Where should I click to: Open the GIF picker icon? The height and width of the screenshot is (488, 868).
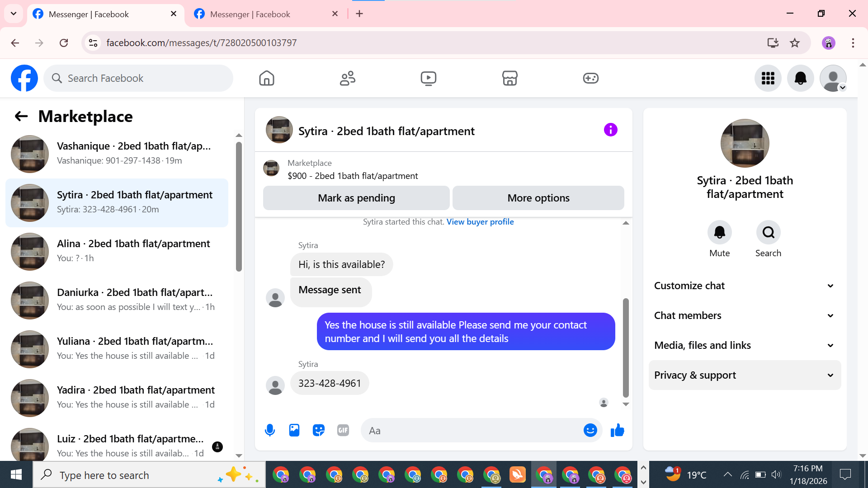click(x=343, y=430)
